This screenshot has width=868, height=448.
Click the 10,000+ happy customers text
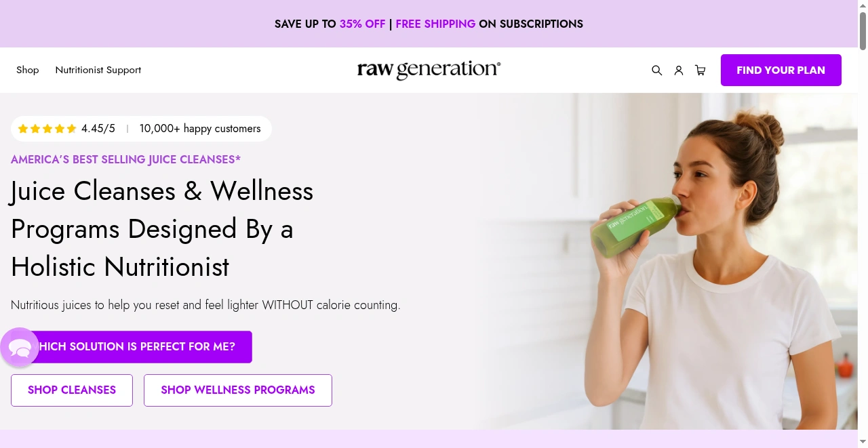click(200, 129)
